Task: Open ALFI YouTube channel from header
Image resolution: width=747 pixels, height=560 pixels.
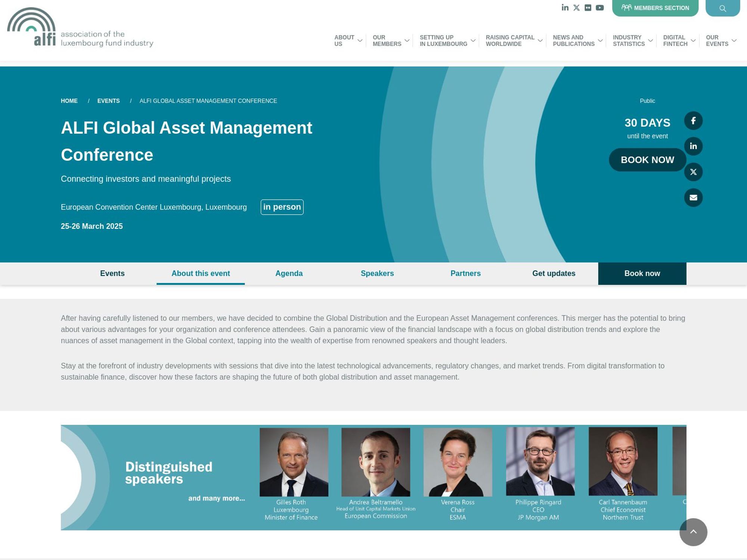Action: point(599,7)
